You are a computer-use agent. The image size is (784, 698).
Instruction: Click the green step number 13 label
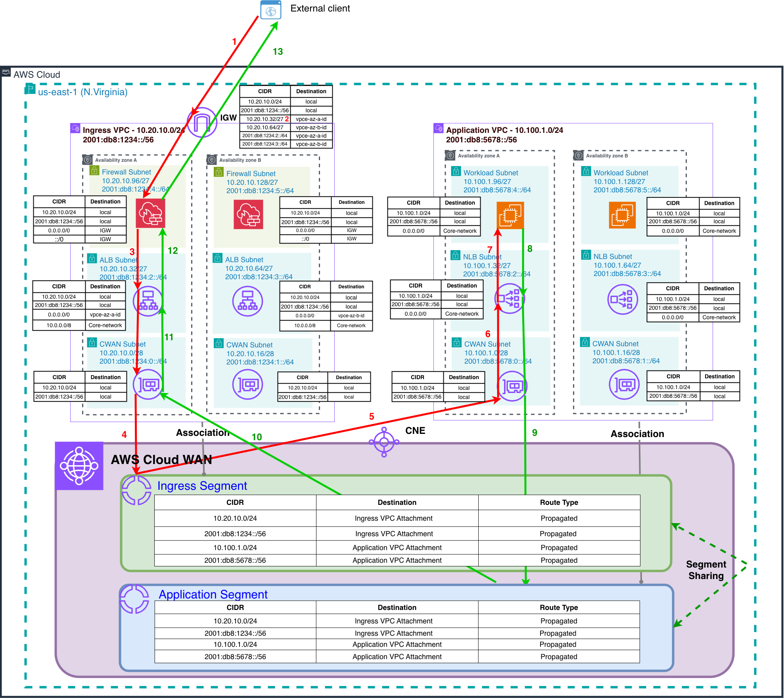pyautogui.click(x=278, y=52)
